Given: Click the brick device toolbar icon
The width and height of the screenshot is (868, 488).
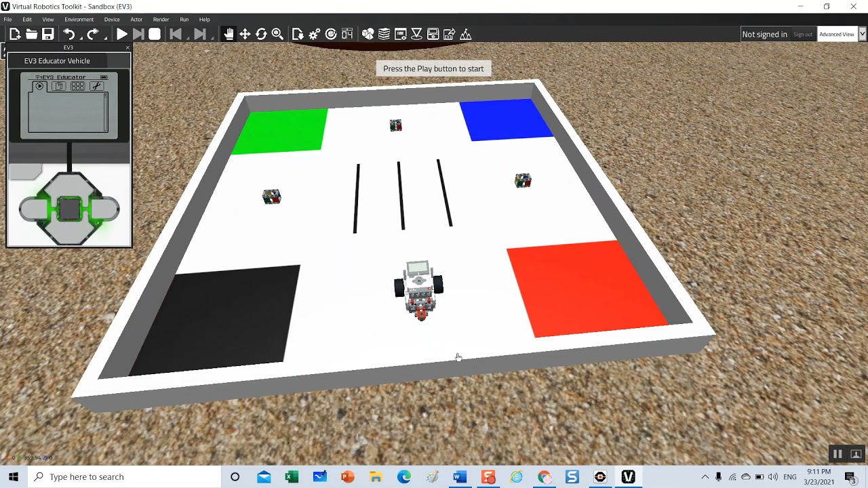Looking at the screenshot, I should click(433, 34).
